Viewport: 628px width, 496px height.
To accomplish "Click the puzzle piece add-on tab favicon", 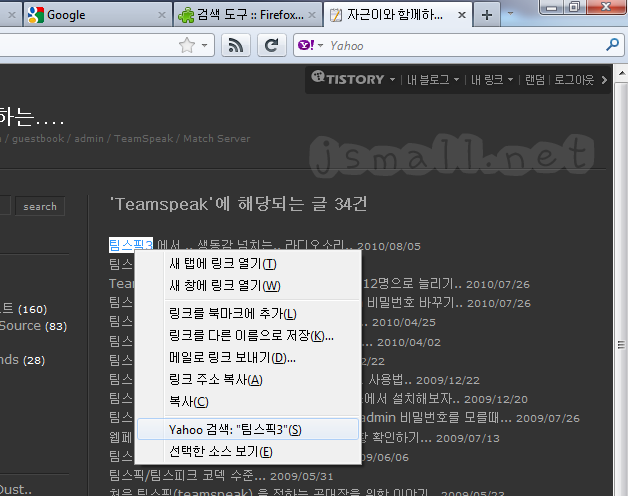I will click(x=186, y=15).
